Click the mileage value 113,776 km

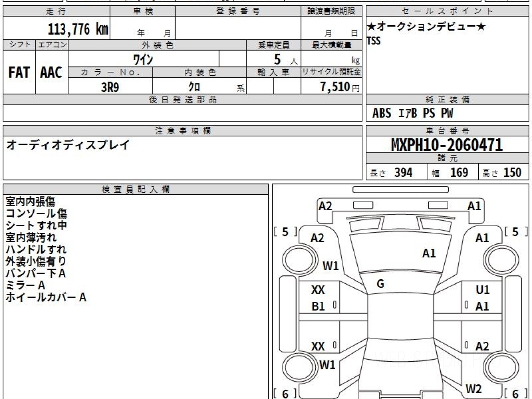click(78, 29)
